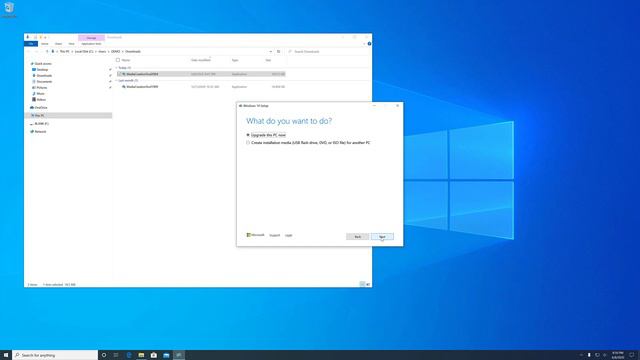Open the Legal link in Setup
The height and width of the screenshot is (360, 640).
click(289, 236)
